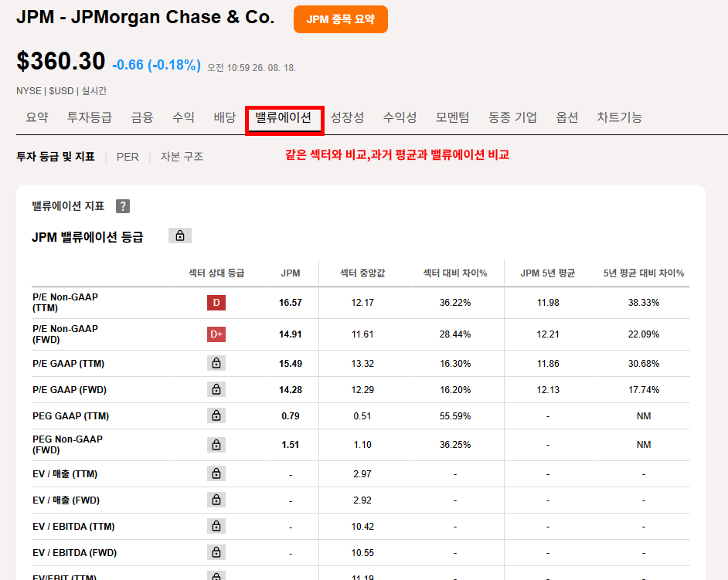Click the lock icon next to JPM 밸류에이션 등급
Image resolution: width=728 pixels, height=580 pixels.
(180, 236)
